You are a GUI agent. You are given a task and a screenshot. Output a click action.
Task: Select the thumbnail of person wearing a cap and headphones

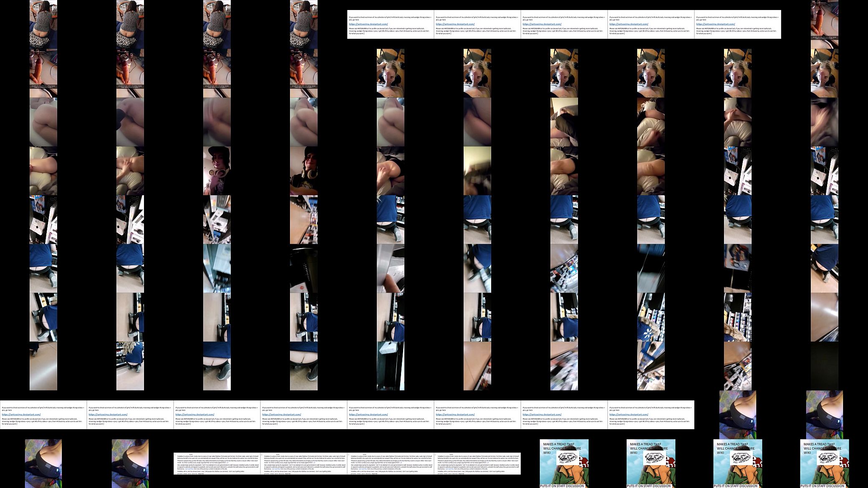tap(217, 171)
